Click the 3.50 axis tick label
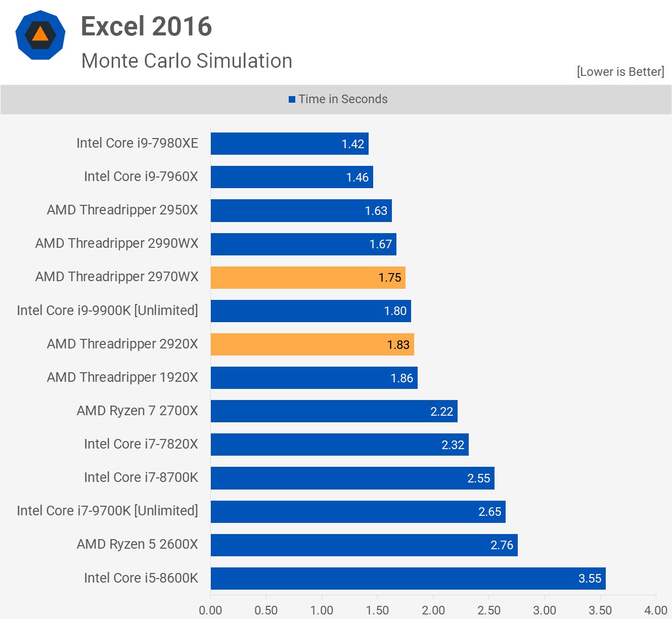Screen dimensions: 672x619 click(x=600, y=610)
